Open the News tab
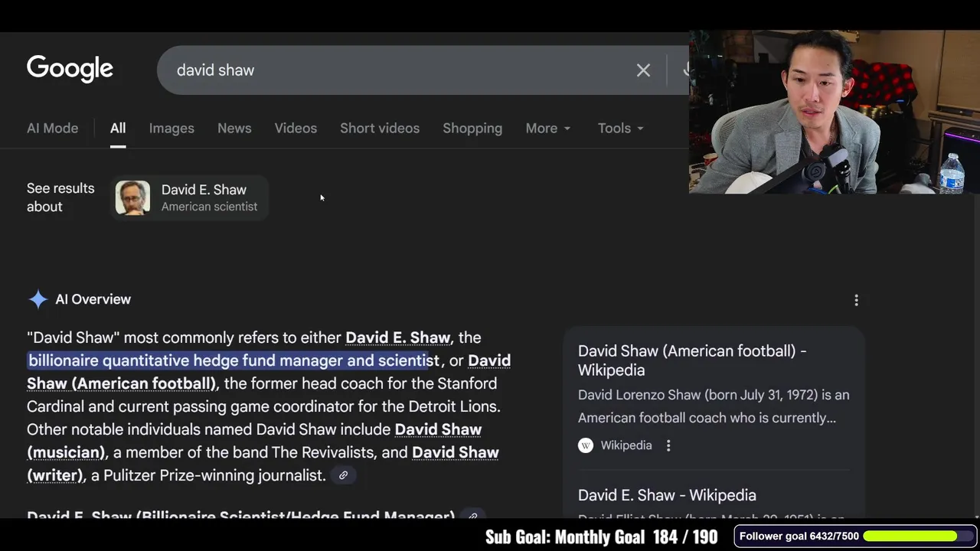This screenshot has width=980, height=551. coord(234,129)
